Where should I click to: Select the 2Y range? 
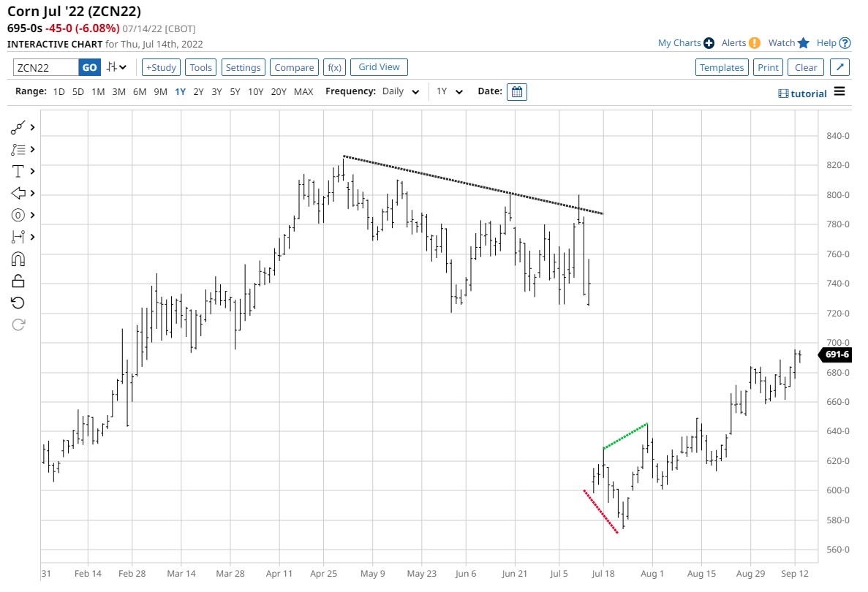point(198,92)
